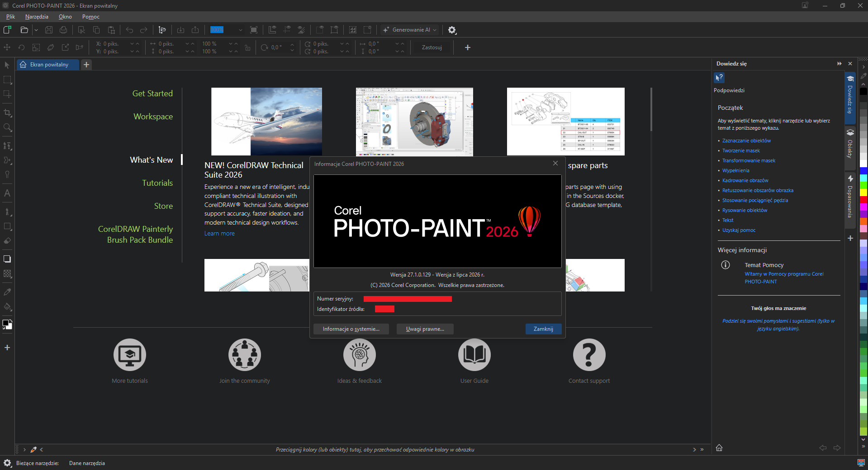Click the full-screen preview icon
This screenshot has height=470, width=868.
point(254,30)
